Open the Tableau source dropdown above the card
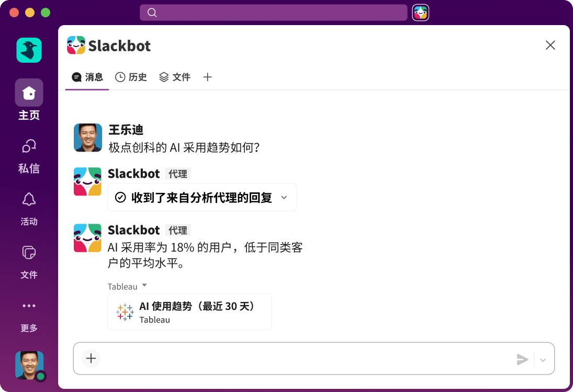Image resolution: width=573 pixels, height=392 pixels. 127,286
